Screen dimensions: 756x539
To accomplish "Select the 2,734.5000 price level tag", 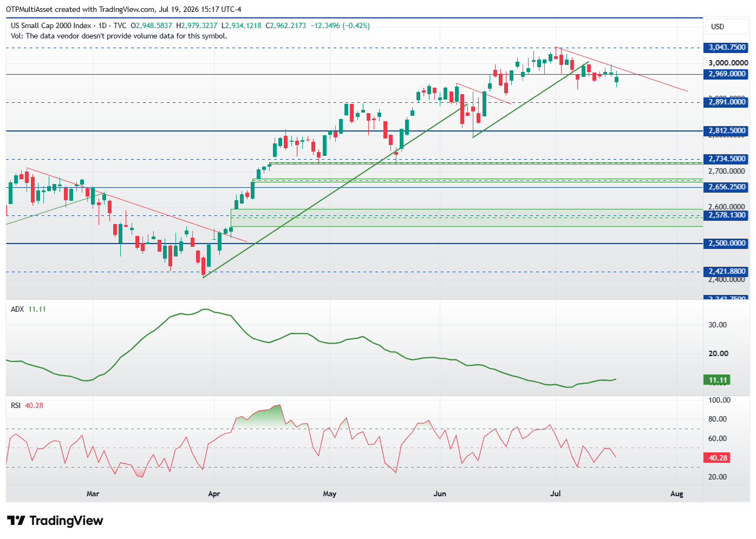I will 726,159.
